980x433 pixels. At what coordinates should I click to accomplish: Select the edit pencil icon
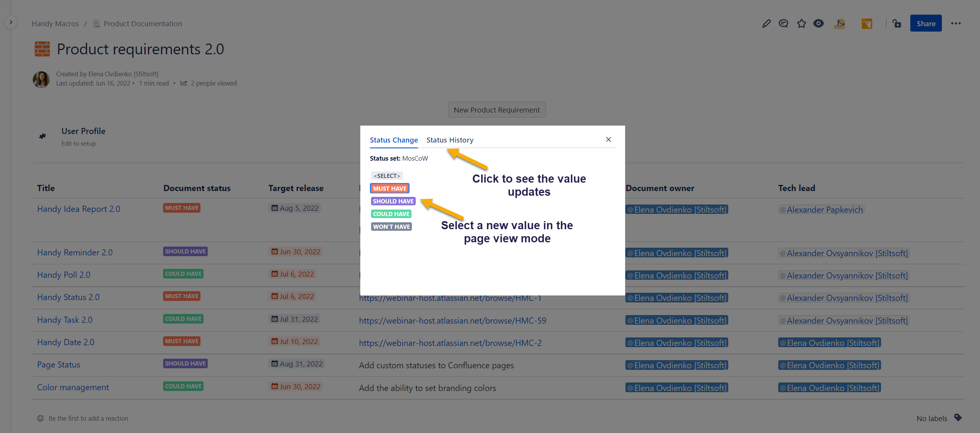pos(766,23)
